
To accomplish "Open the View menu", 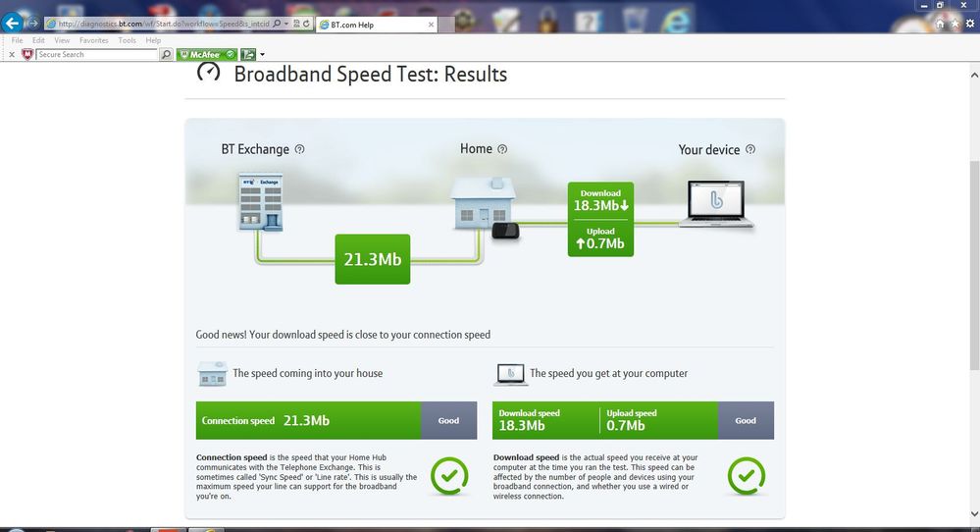I will [x=62, y=40].
